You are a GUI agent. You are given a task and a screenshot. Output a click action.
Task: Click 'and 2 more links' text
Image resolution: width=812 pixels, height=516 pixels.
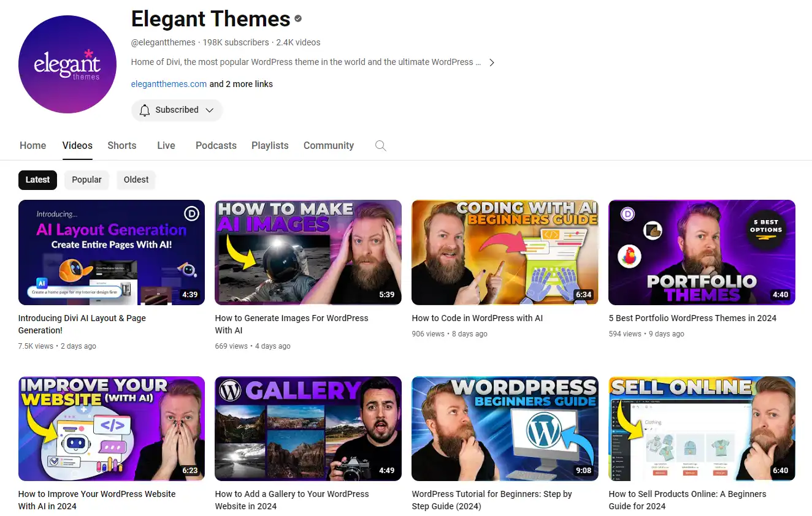[x=241, y=84]
